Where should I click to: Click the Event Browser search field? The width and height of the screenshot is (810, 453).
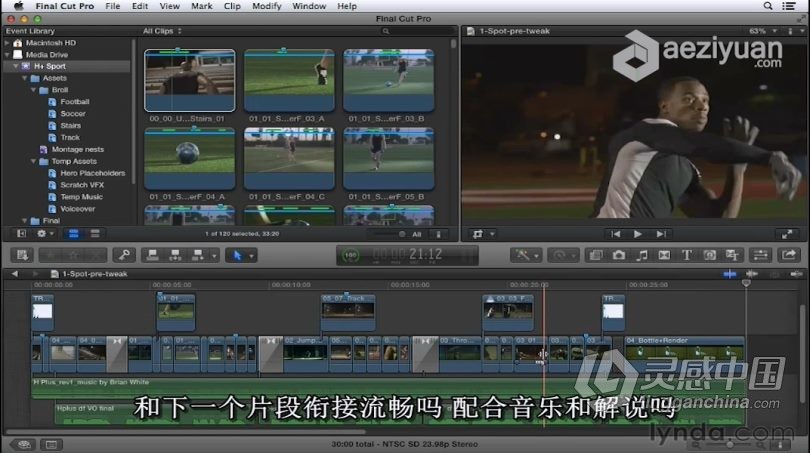417,31
